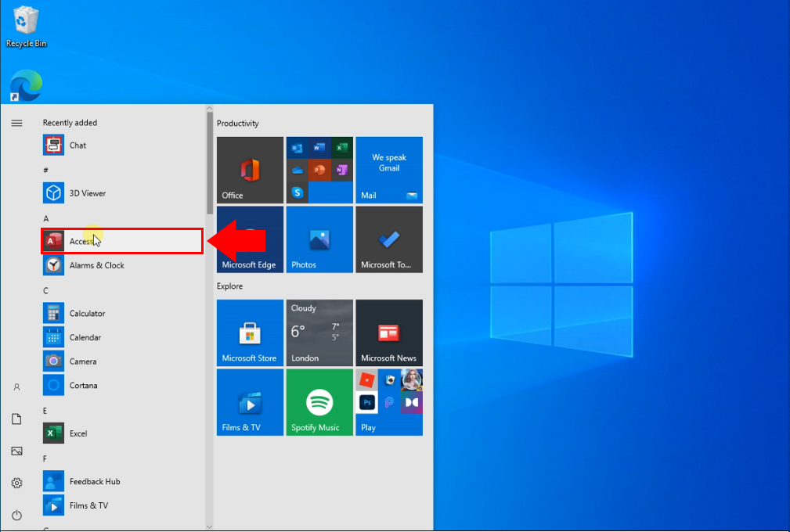
Task: Start the Calculator app
Action: click(86, 313)
